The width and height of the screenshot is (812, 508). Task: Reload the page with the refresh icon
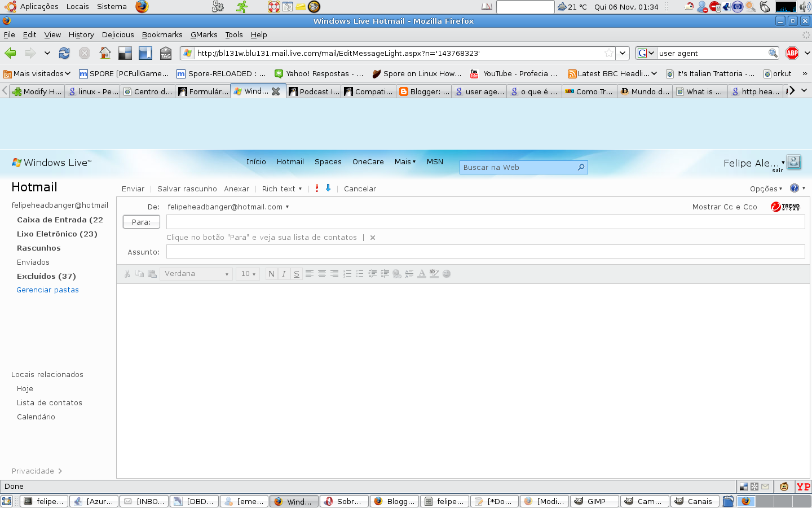(x=64, y=53)
